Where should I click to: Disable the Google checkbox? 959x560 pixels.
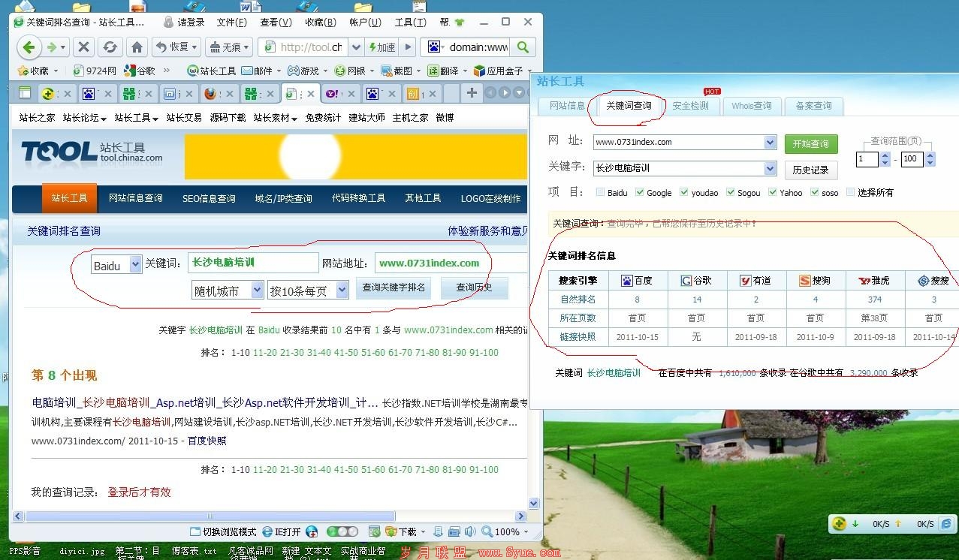point(640,192)
